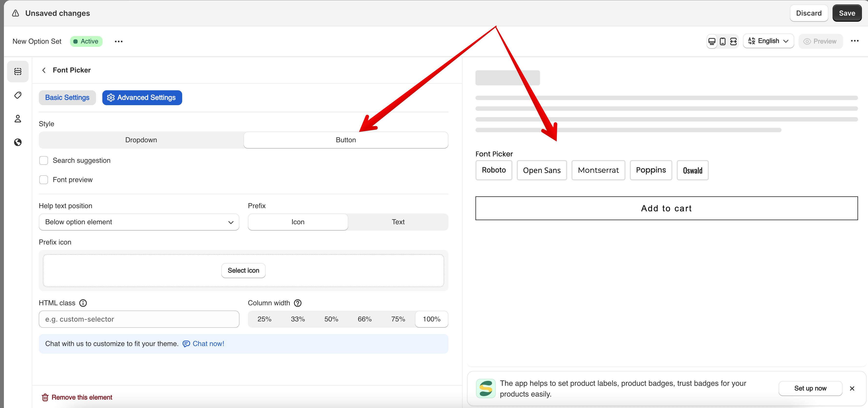Select the Text prefix tab

coord(398,222)
